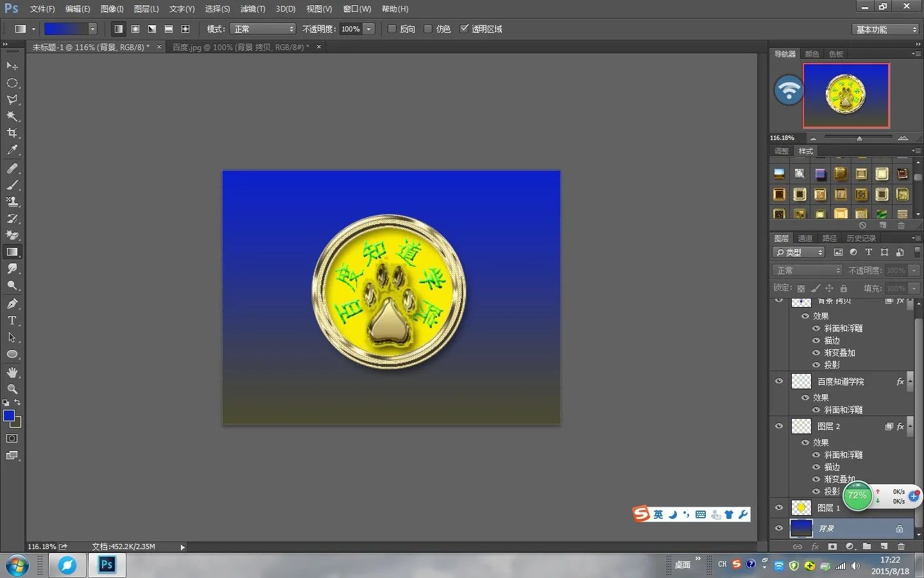The width and height of the screenshot is (924, 578).
Task: Select the Magic Wand tool
Action: tap(12, 116)
